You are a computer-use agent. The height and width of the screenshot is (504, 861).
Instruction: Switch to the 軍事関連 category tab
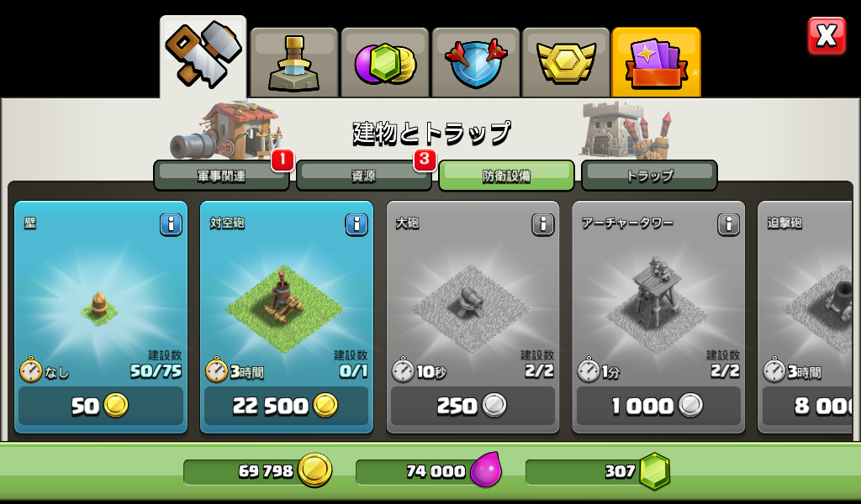(221, 176)
